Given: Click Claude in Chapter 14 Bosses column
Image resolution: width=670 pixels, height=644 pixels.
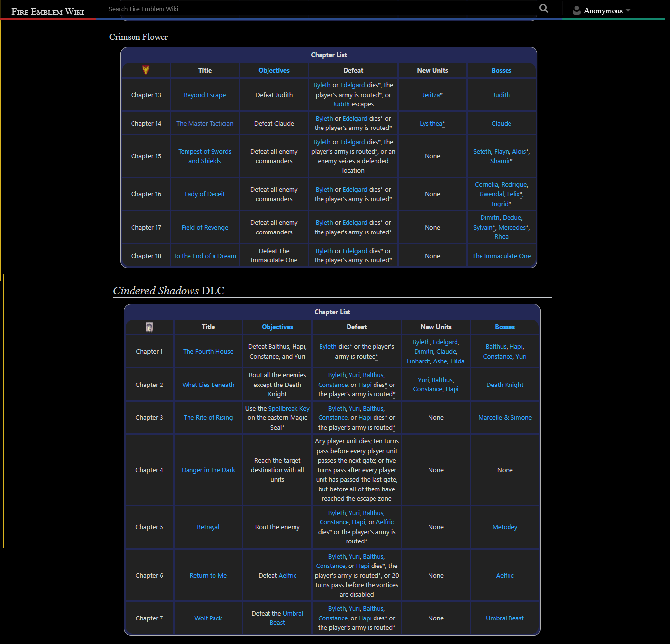Looking at the screenshot, I should click(501, 124).
